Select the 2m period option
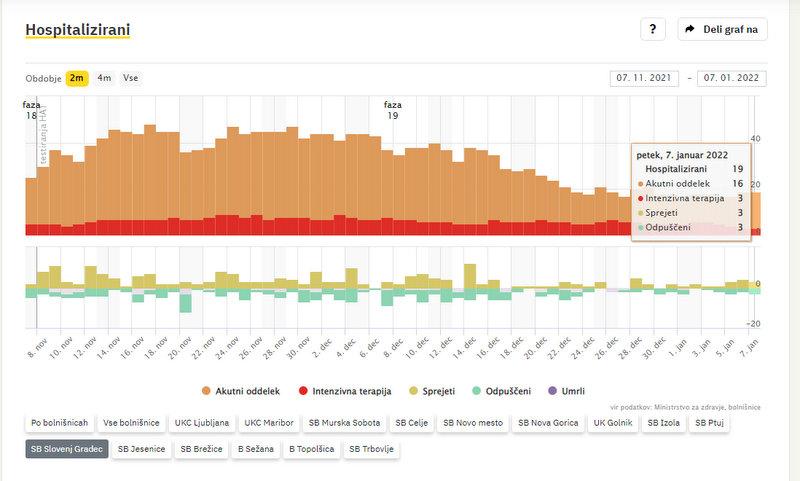800x481 pixels. tap(77, 78)
